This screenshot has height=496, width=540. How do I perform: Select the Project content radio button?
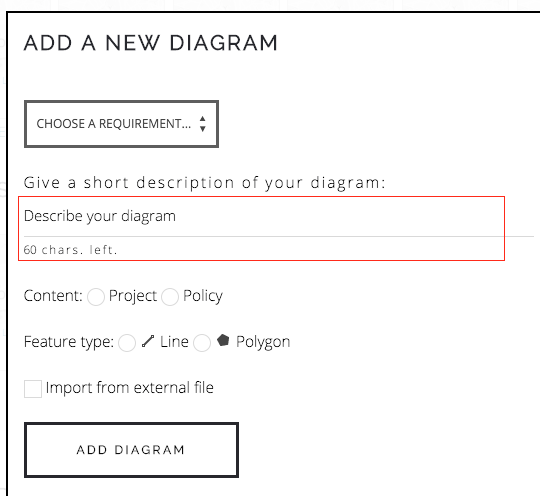pyautogui.click(x=96, y=297)
